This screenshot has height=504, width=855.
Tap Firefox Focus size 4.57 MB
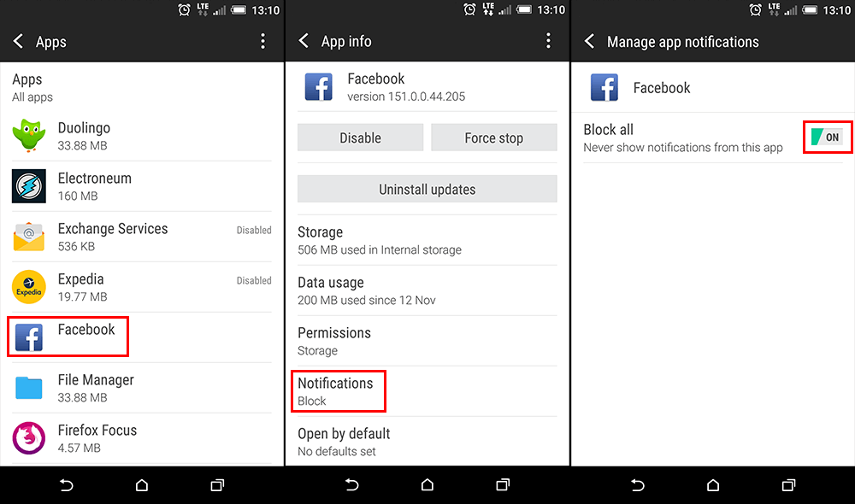pyautogui.click(x=79, y=448)
